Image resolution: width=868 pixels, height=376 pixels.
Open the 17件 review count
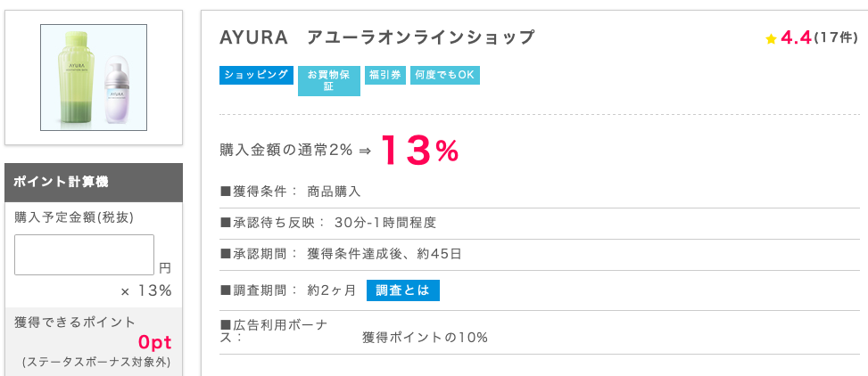pos(836,37)
